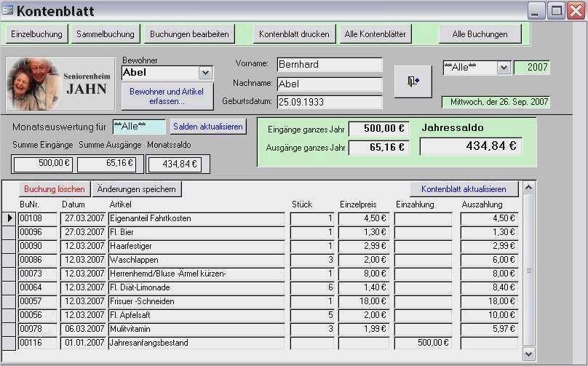Viewport: 588px width, 366px height.
Task: Click the Artikel cell Fl. Bier
Action: coord(196,233)
